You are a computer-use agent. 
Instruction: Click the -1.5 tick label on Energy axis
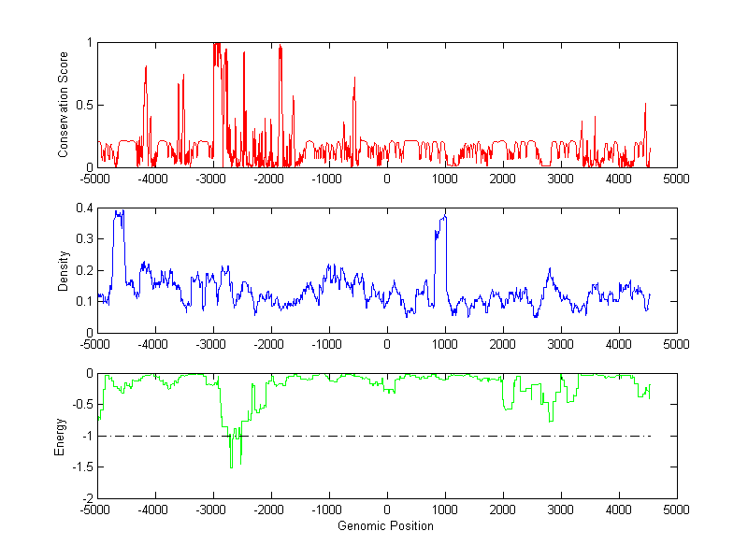click(x=82, y=467)
